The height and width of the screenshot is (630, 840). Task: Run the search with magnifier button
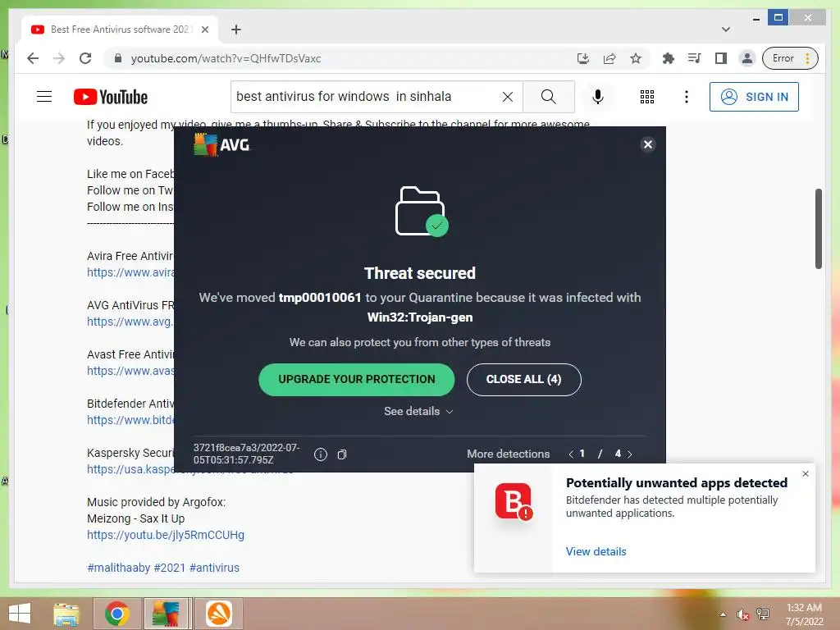549,97
